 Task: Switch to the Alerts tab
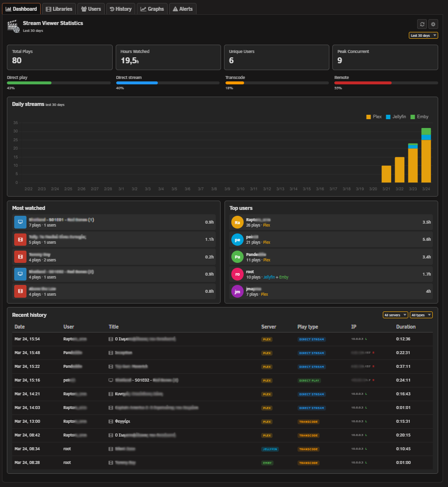pos(182,9)
